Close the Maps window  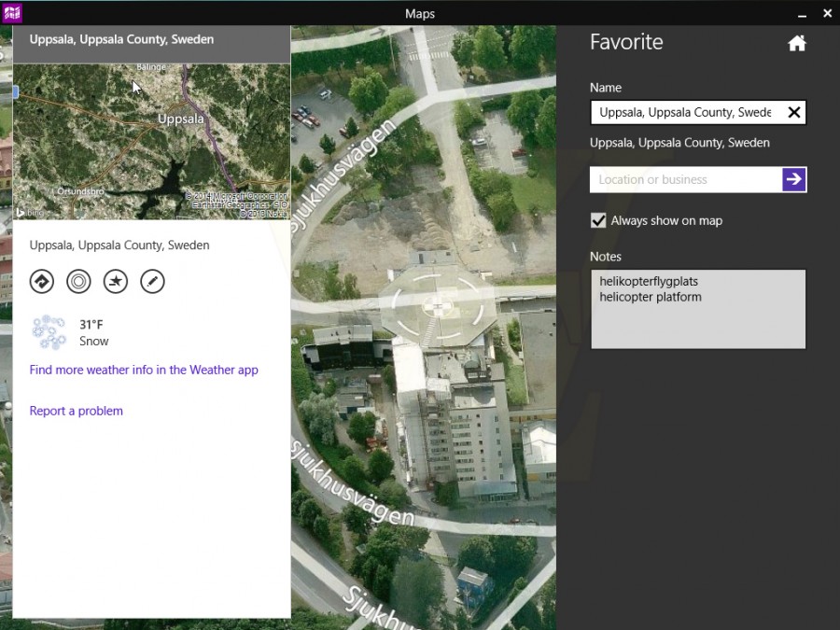click(x=828, y=13)
